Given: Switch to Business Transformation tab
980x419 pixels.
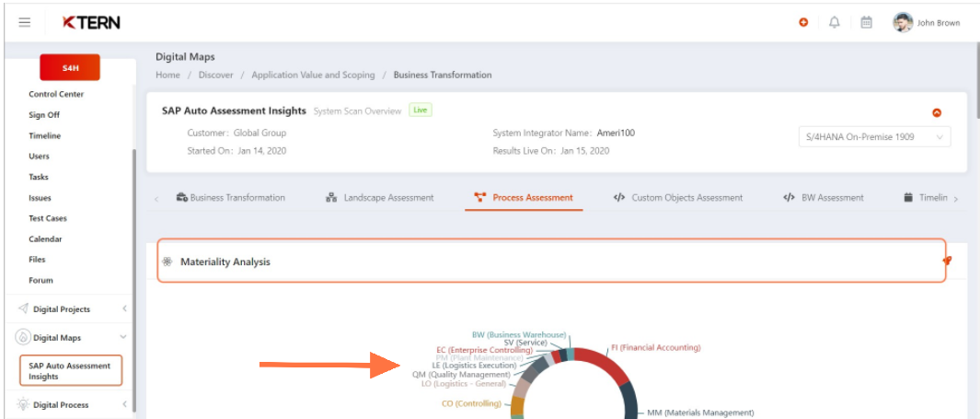Looking at the screenshot, I should pyautogui.click(x=231, y=198).
